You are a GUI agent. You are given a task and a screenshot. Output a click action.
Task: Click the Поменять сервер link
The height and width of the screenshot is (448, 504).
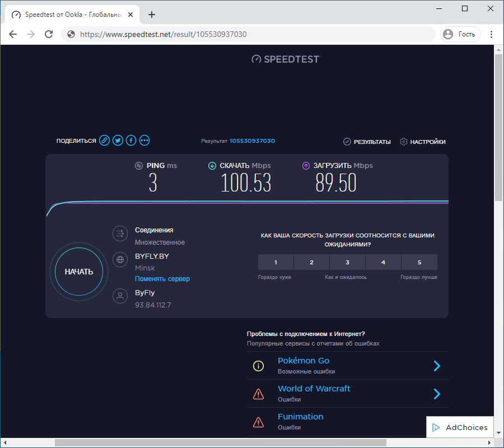pyautogui.click(x=162, y=278)
